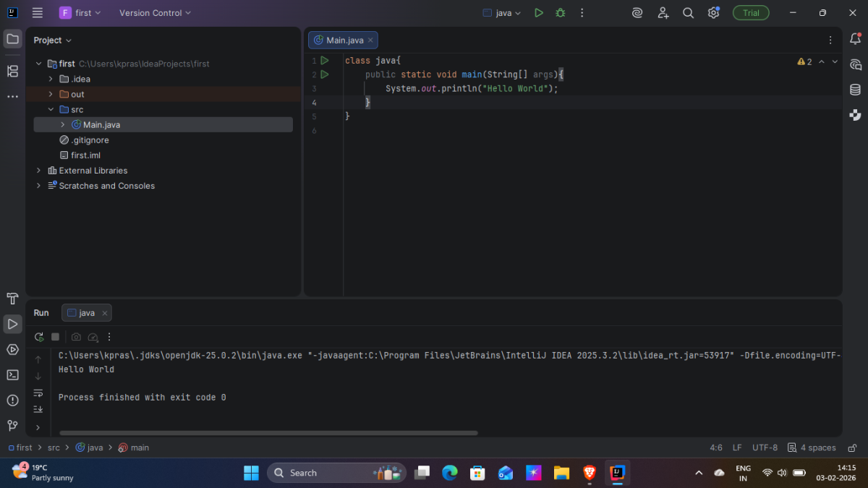Open the Database tool window
This screenshot has width=868, height=488.
(x=856, y=90)
